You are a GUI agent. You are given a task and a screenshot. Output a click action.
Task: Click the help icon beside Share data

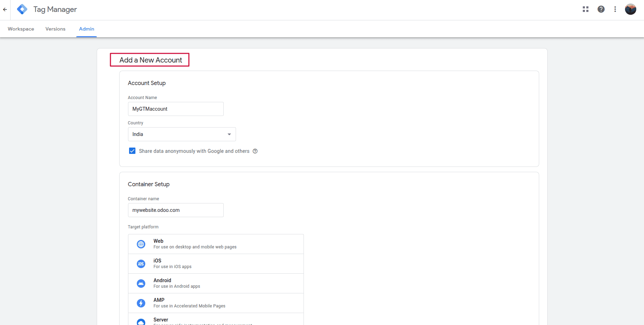(x=255, y=151)
